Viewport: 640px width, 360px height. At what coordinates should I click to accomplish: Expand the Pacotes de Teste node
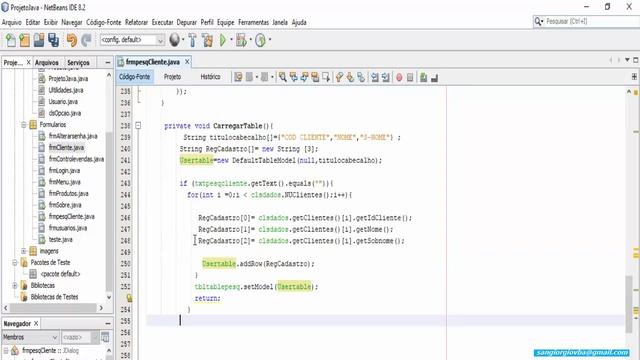[x=15, y=262]
